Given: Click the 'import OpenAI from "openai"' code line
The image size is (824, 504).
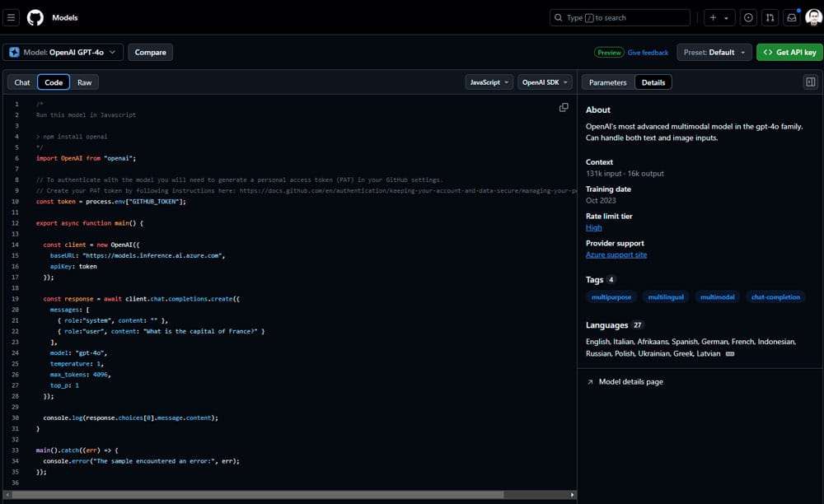Looking at the screenshot, I should (86, 159).
